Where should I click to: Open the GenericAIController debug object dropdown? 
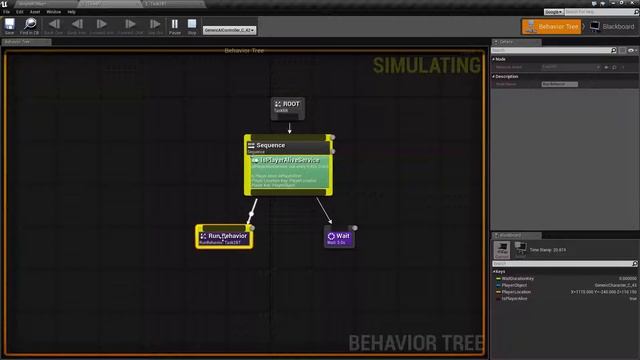tap(229, 30)
